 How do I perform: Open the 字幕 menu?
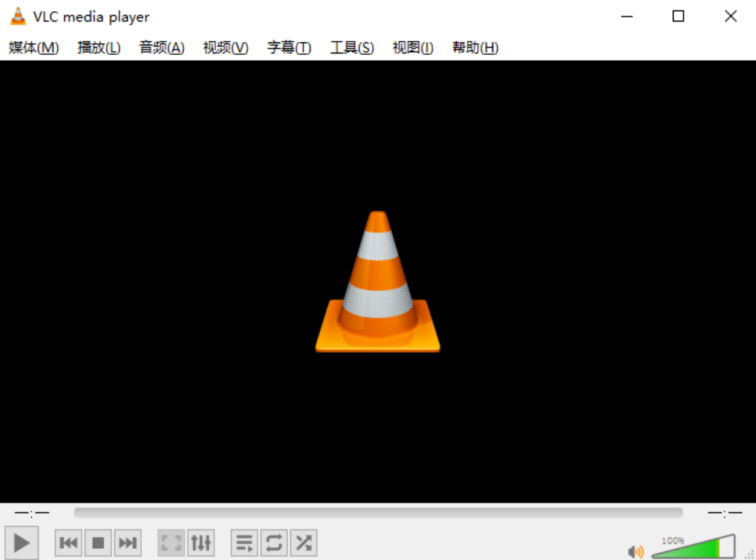[288, 47]
